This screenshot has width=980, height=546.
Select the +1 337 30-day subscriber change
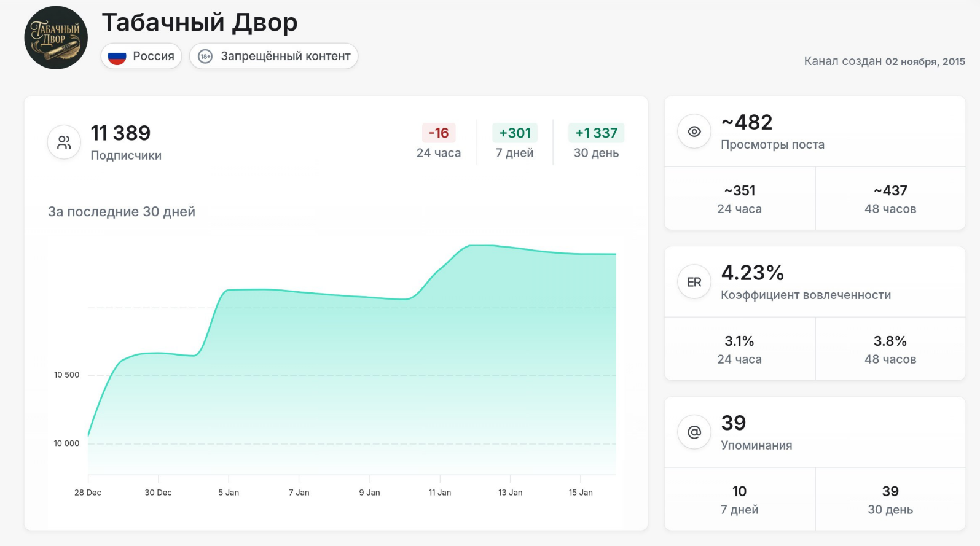596,133
